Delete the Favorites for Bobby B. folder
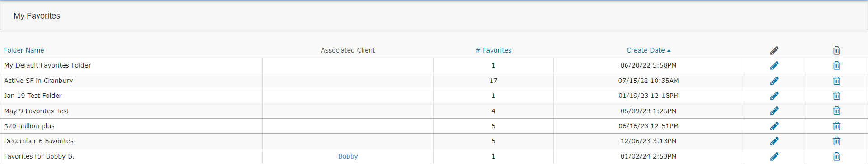The width and height of the screenshot is (868, 164). [837, 156]
